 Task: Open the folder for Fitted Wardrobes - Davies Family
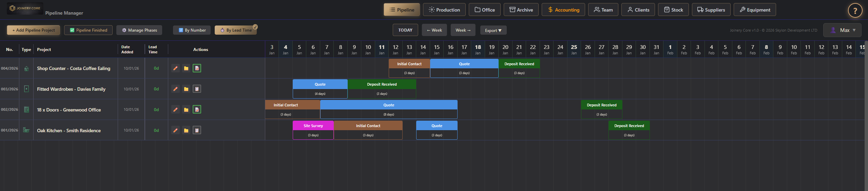point(186,89)
